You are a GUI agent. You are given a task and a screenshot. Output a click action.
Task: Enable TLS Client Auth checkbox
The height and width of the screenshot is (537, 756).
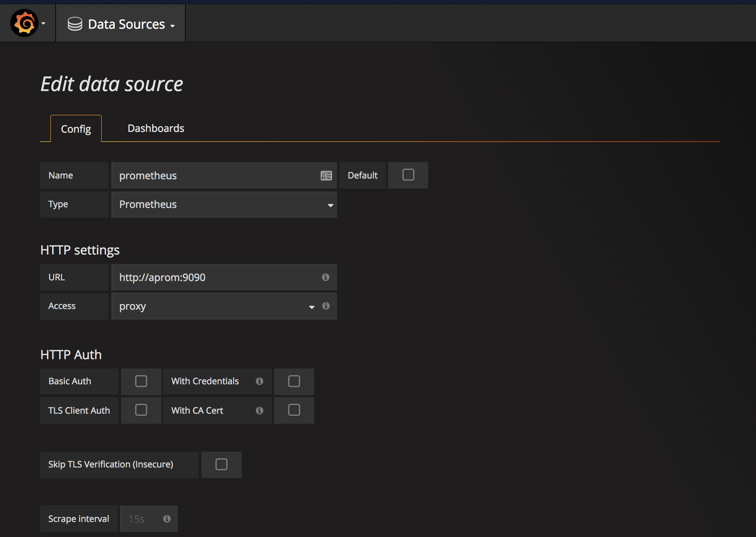(x=141, y=410)
